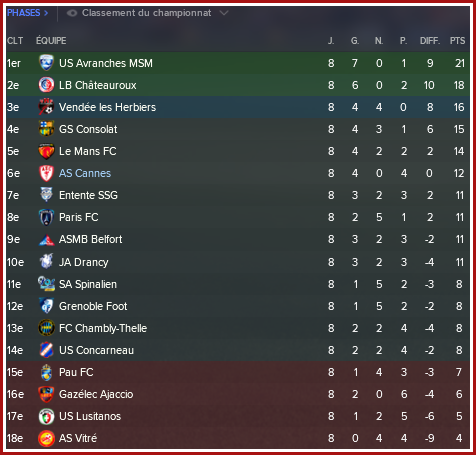The width and height of the screenshot is (476, 455).
Task: Select the Pau FC table row
Action: pyautogui.click(x=238, y=372)
